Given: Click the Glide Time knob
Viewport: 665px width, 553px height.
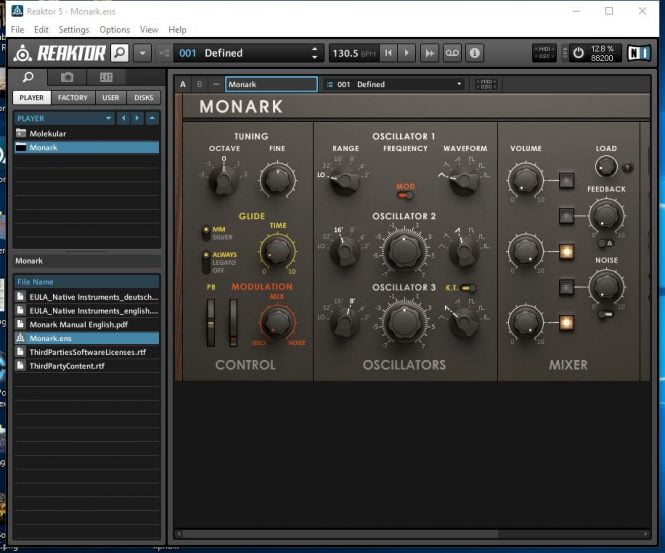Looking at the screenshot, I should click(277, 251).
